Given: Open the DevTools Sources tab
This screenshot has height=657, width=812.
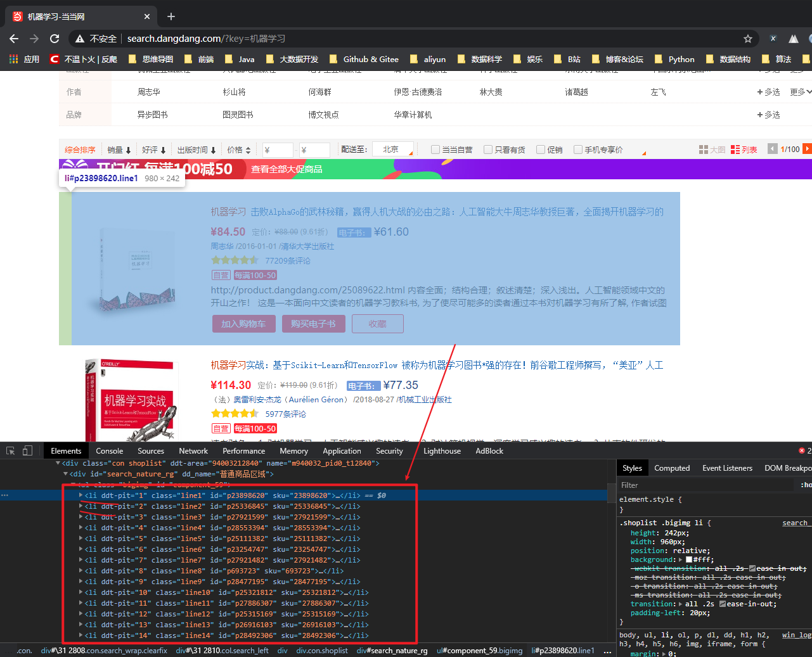Looking at the screenshot, I should coord(151,450).
